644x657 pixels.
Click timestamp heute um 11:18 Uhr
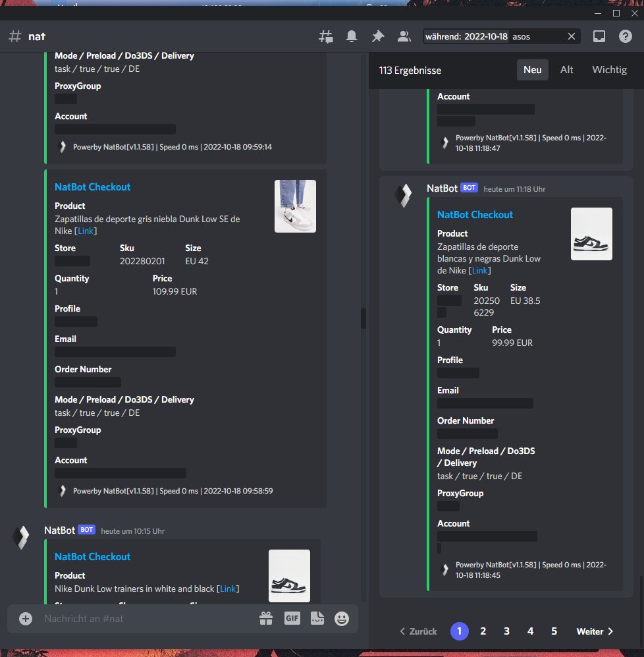(514, 189)
